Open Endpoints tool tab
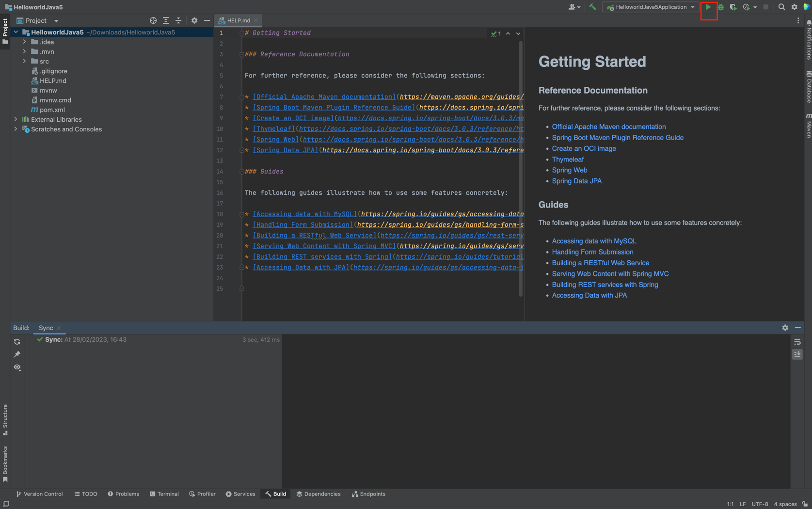The image size is (812, 509). click(369, 494)
